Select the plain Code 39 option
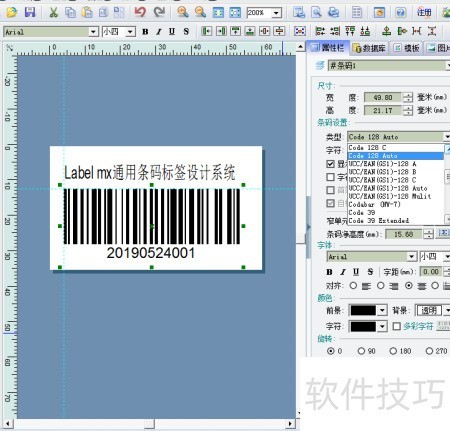Image resolution: width=450 pixels, height=431 pixels. 395,213
